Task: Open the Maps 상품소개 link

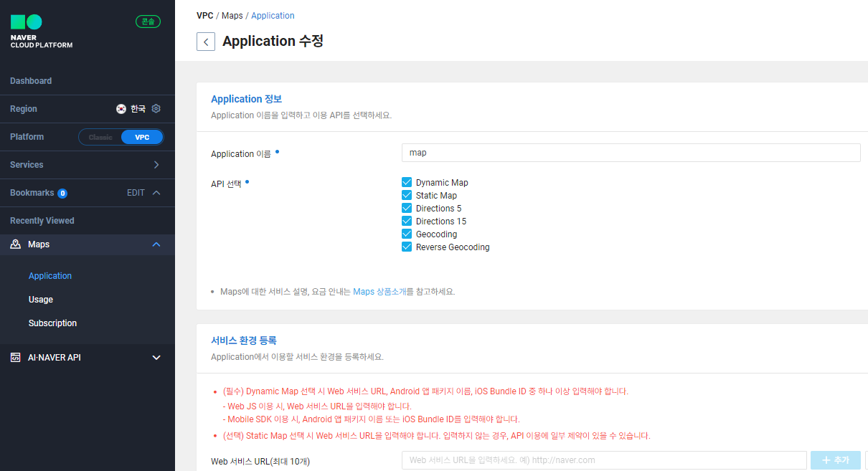Action: 379,292
